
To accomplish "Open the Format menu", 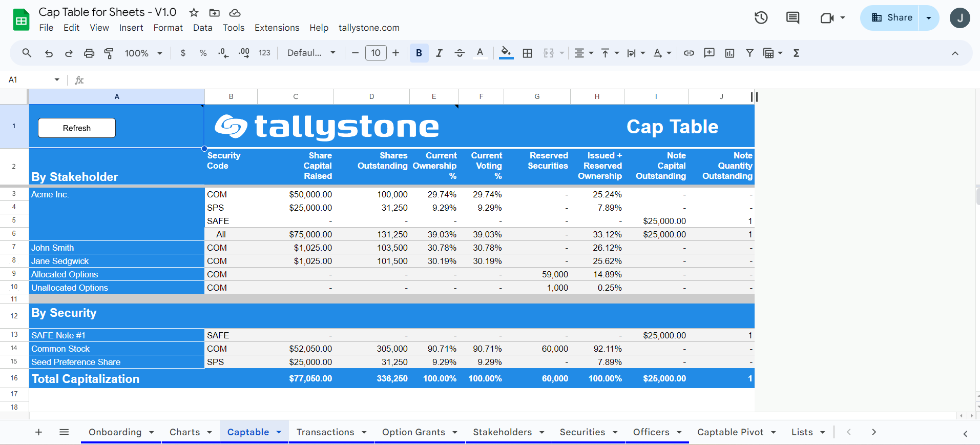I will 168,28.
